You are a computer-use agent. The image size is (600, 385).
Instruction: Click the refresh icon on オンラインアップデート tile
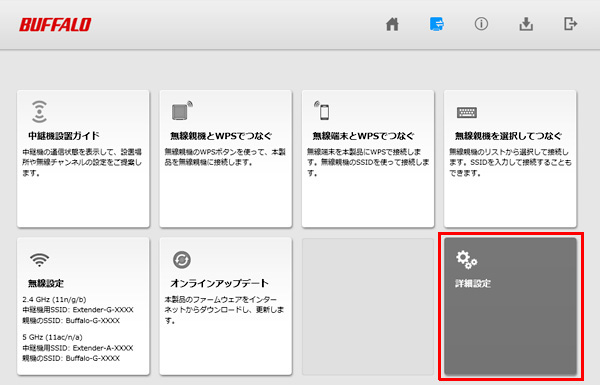point(182,260)
